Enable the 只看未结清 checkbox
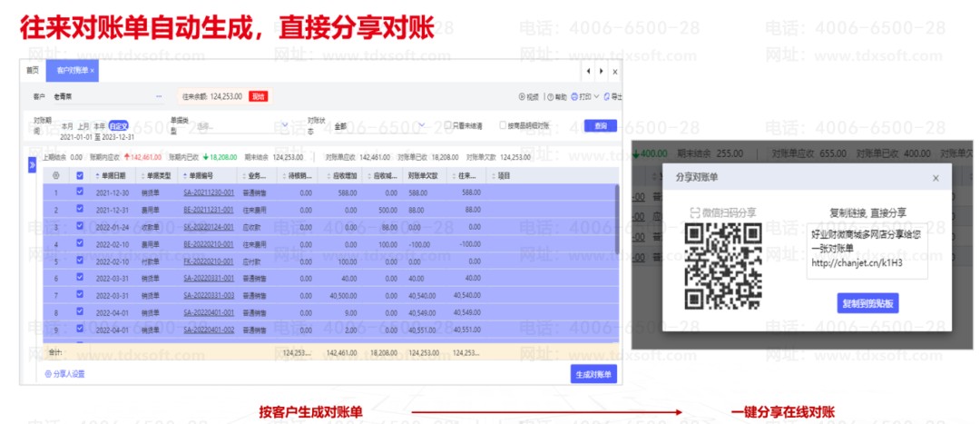 point(447,126)
